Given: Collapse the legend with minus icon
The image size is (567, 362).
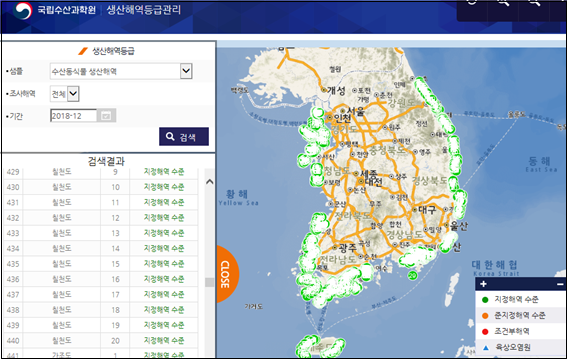Looking at the screenshot, I should click(560, 284).
